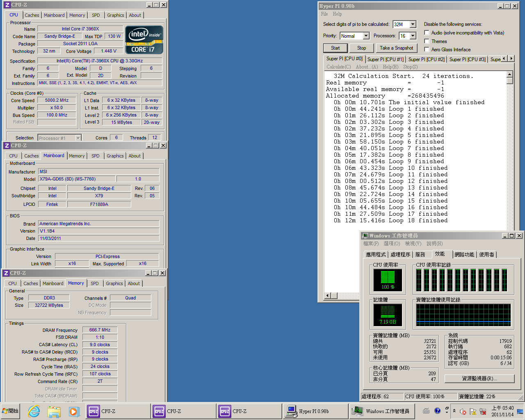Switch to 網路功能 tab in Task Manager
The image size is (525, 420).
(x=464, y=255)
